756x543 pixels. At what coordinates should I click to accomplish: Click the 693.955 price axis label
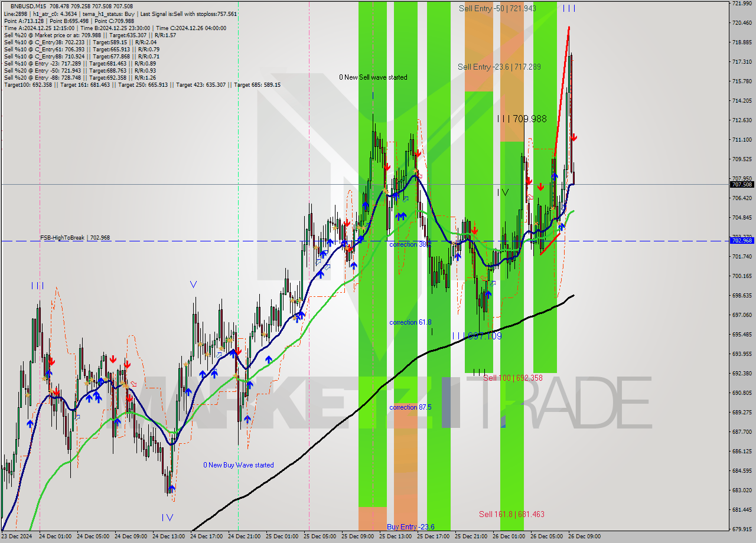click(742, 354)
